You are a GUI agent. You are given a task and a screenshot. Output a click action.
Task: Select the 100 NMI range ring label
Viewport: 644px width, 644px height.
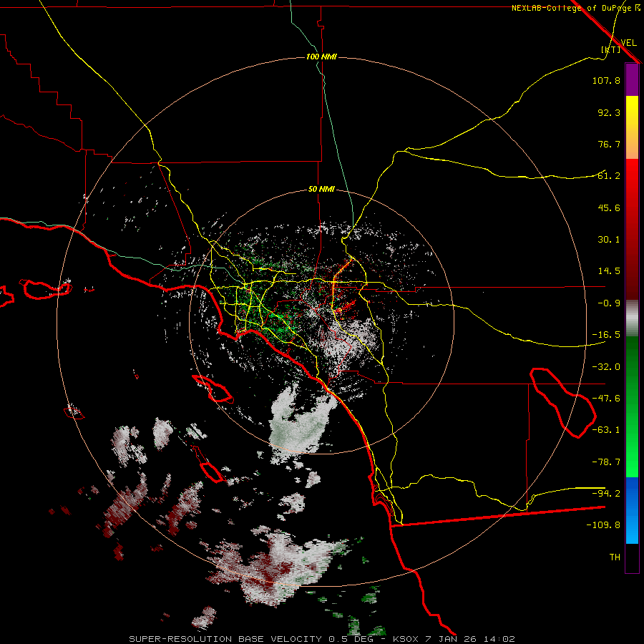tap(321, 57)
